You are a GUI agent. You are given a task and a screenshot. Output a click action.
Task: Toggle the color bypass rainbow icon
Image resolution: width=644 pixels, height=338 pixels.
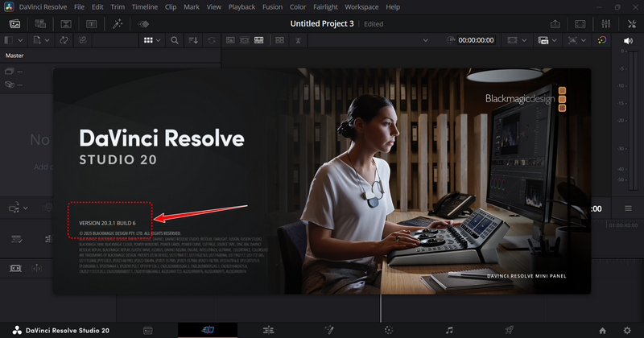pos(602,39)
